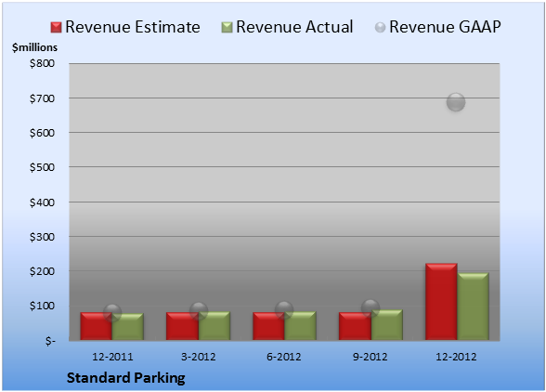Click the '9-2012' quarter label
The width and height of the screenshot is (546, 392).
pyautogui.click(x=370, y=357)
